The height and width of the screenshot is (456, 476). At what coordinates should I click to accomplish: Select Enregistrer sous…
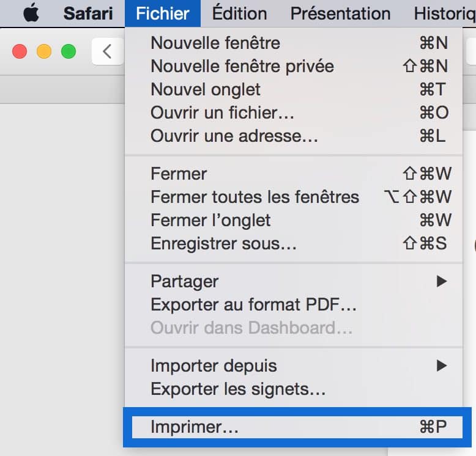[294, 243]
